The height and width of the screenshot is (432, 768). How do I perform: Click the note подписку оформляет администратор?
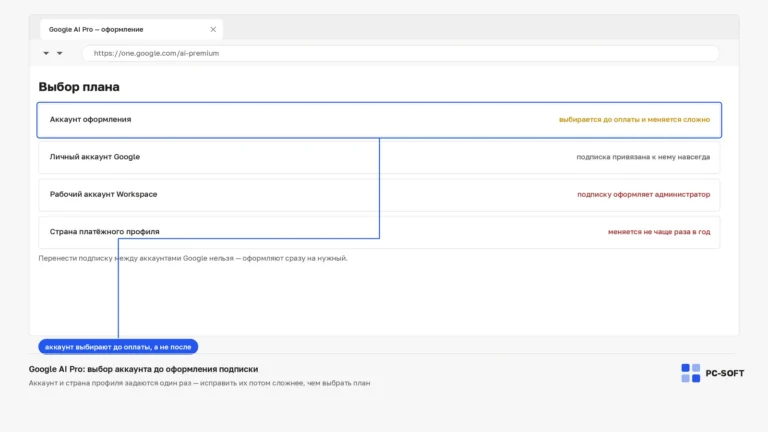tap(644, 194)
